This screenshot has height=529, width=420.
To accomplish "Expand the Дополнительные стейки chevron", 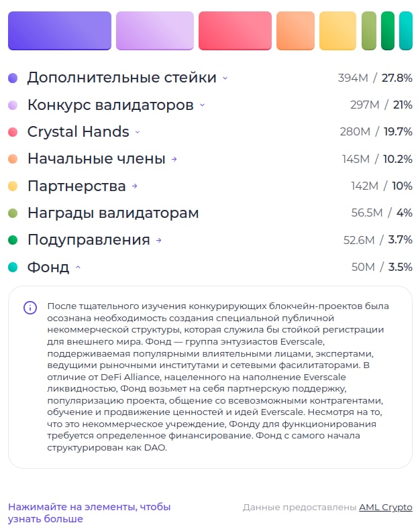I will pos(225,78).
